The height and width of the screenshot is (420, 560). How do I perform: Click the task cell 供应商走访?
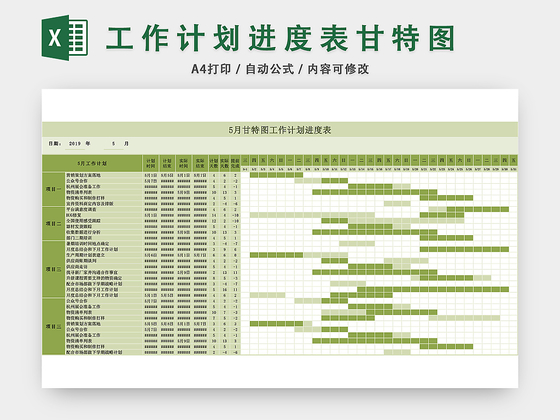coord(104,266)
